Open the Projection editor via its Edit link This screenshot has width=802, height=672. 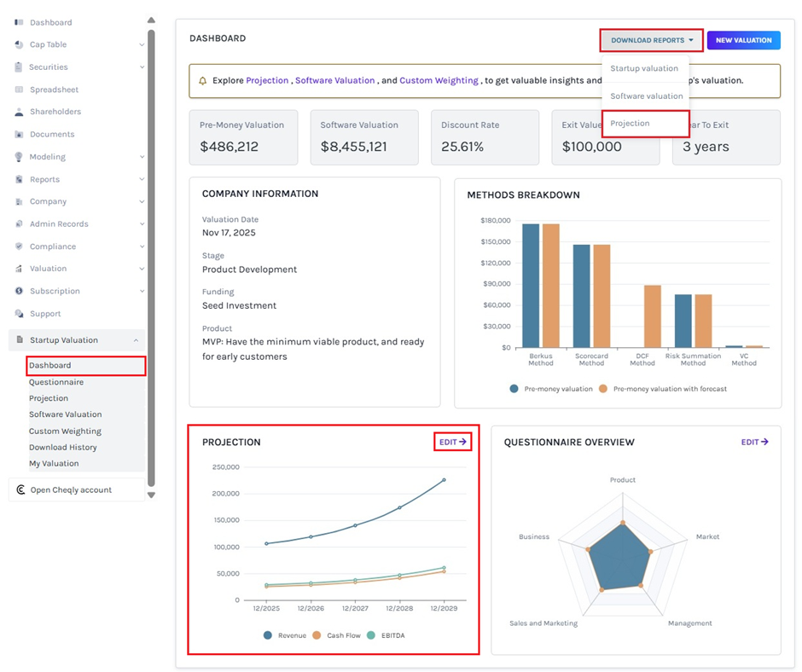coord(451,442)
